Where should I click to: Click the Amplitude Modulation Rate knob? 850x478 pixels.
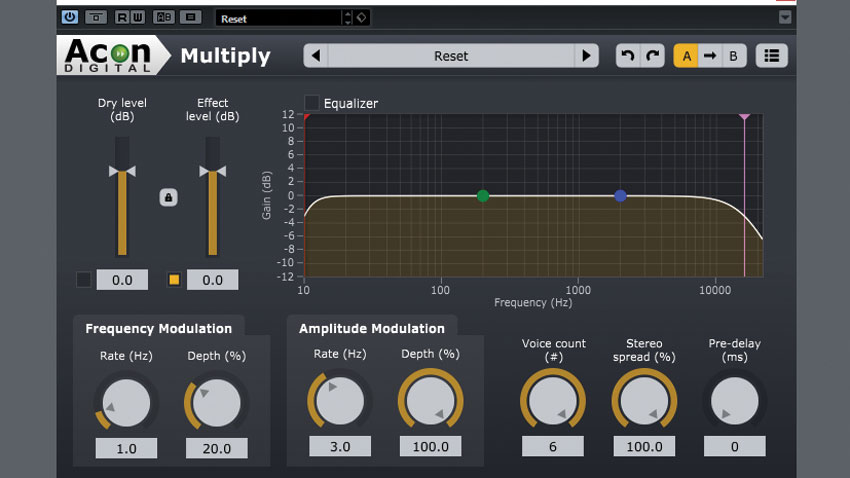[340, 402]
